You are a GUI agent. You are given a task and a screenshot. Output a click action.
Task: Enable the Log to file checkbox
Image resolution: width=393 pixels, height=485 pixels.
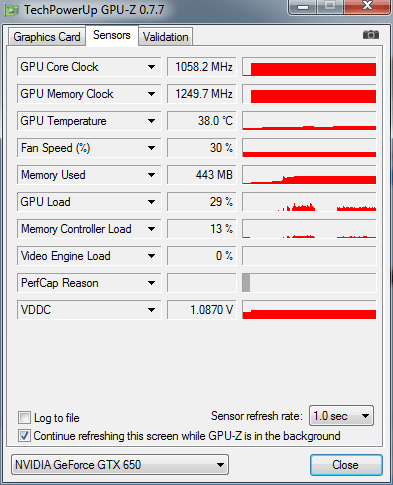(x=24, y=417)
